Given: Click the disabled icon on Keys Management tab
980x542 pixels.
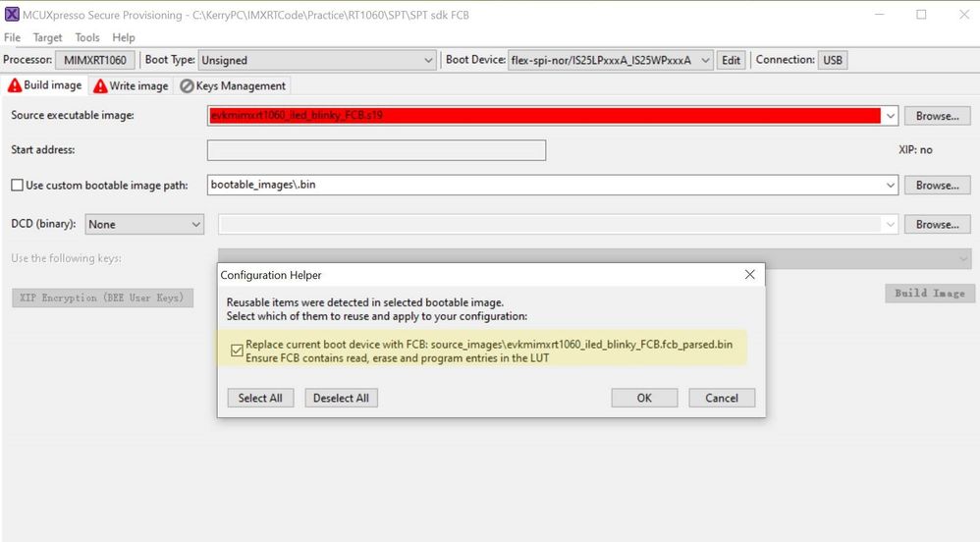Looking at the screenshot, I should 187,86.
